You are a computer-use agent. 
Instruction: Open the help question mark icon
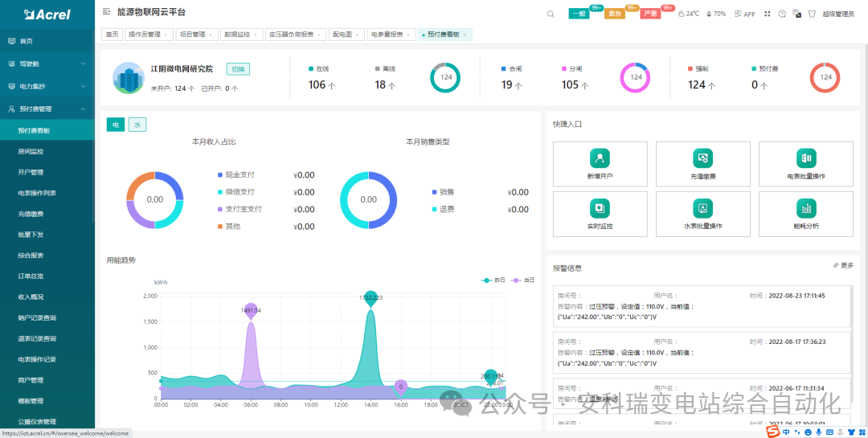[782, 14]
